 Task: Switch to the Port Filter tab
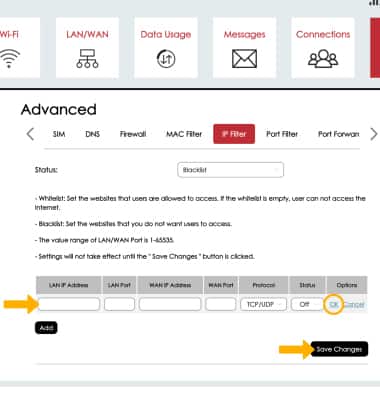282,134
